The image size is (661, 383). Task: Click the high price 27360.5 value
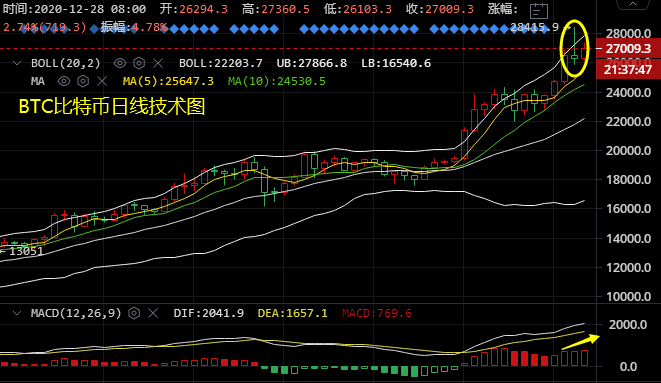pyautogui.click(x=285, y=9)
